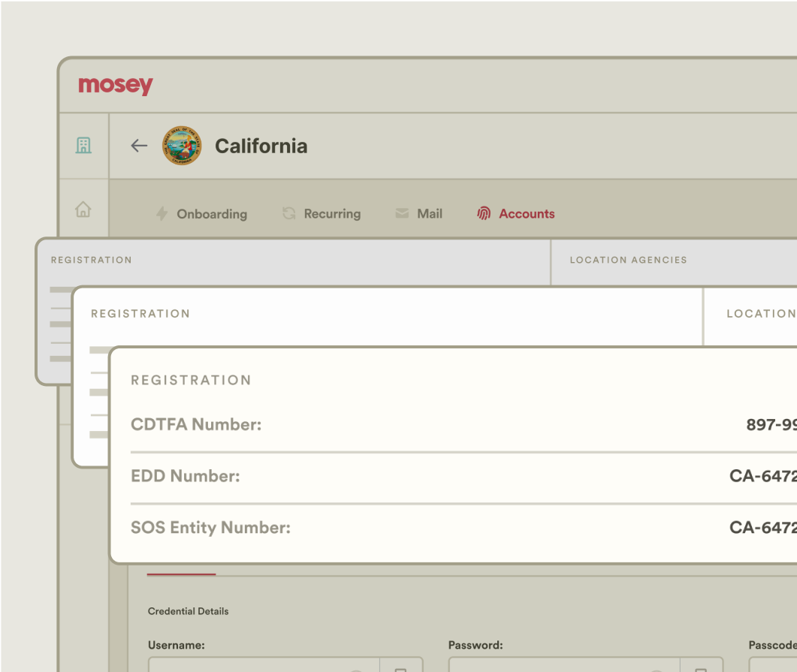797x672 pixels.
Task: Click the envelope Mail icon
Action: (x=402, y=214)
